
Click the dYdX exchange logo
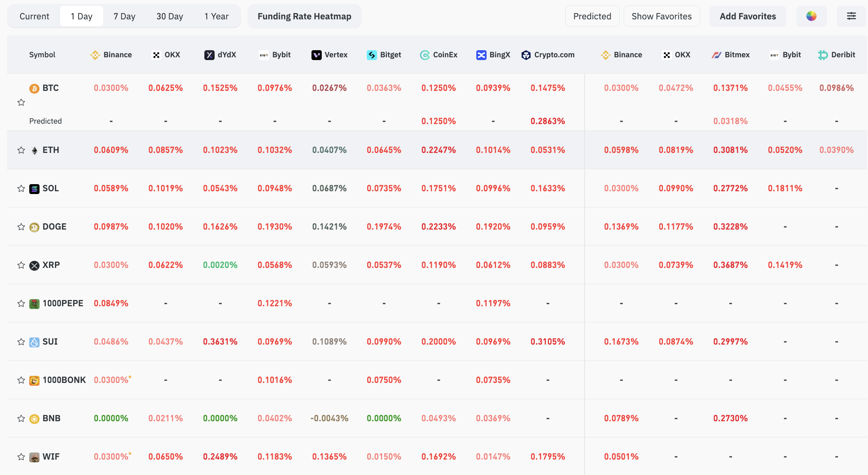click(x=209, y=55)
